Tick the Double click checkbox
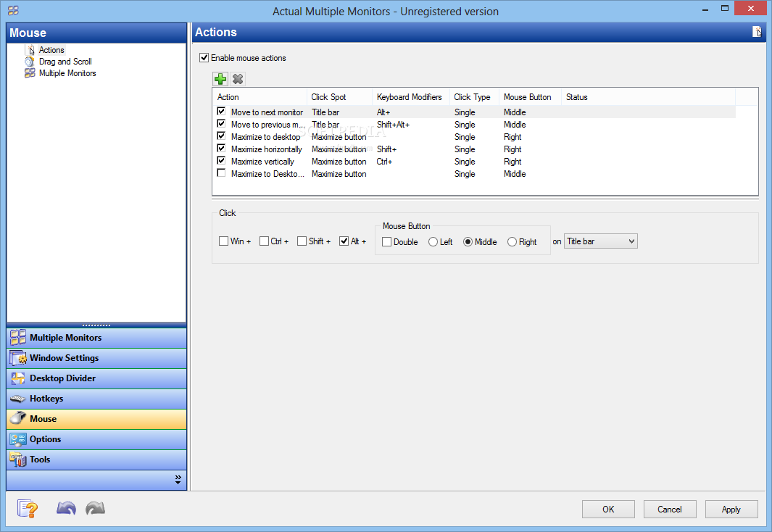 click(x=387, y=241)
